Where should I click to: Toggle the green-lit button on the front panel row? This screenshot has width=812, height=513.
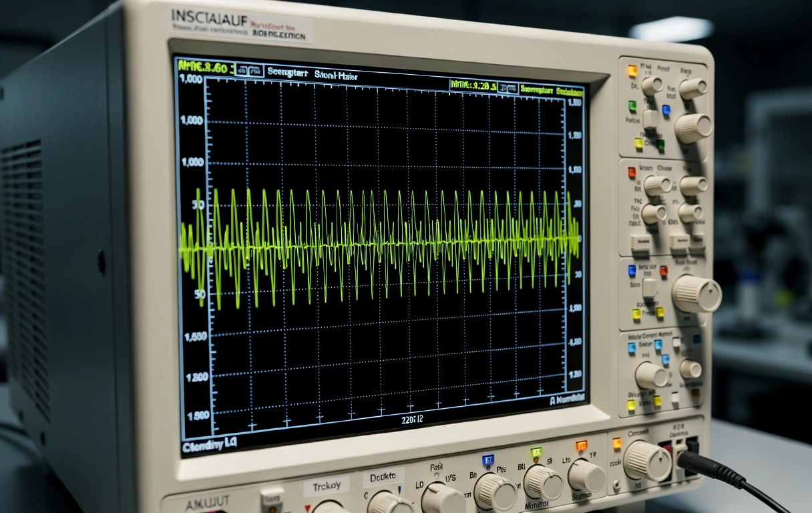pyautogui.click(x=537, y=452)
